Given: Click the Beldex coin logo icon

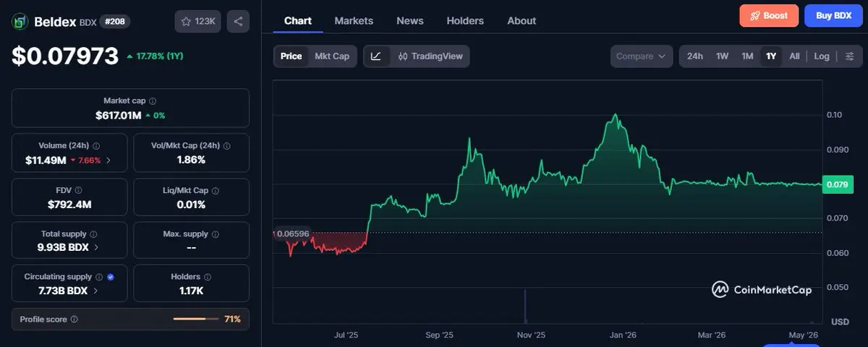Looking at the screenshot, I should 20,22.
